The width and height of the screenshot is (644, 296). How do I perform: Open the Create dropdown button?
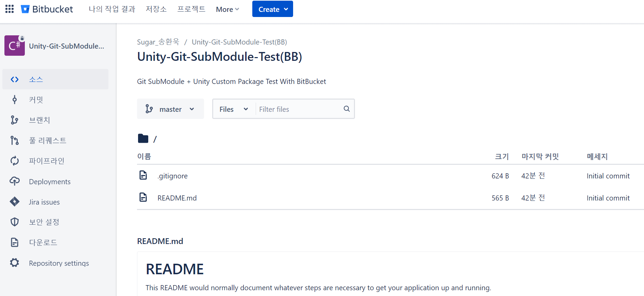(272, 9)
